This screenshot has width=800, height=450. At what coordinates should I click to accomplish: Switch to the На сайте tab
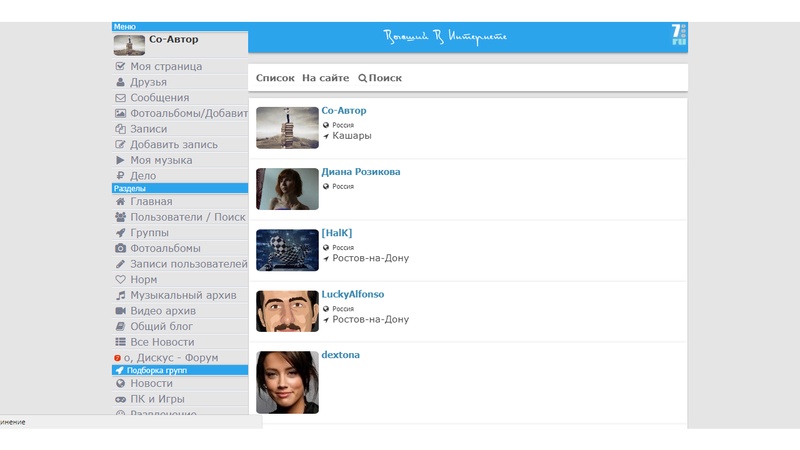(325, 78)
